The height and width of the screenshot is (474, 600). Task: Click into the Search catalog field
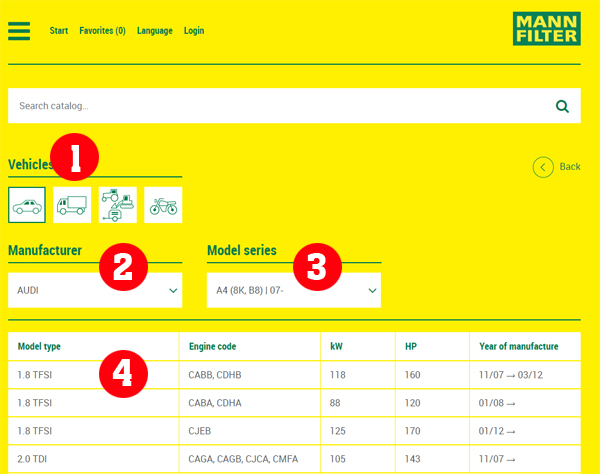(x=280, y=106)
